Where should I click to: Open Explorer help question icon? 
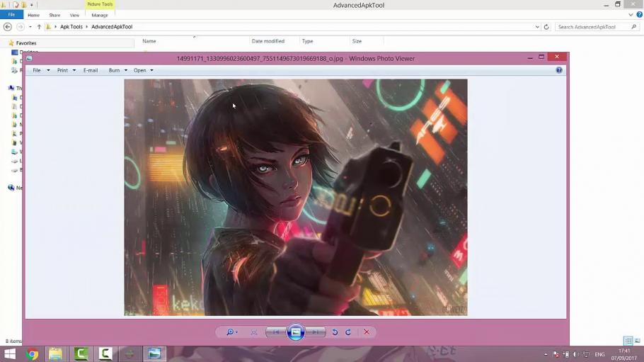pos(640,15)
